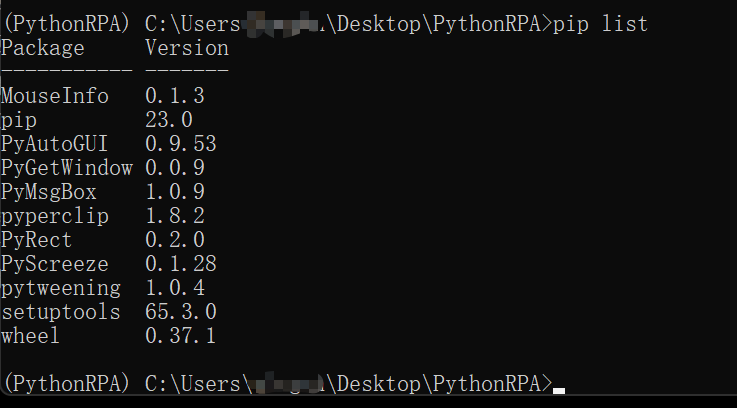The height and width of the screenshot is (408, 737).
Task: Click the PyGetWindow package name
Action: coord(67,168)
